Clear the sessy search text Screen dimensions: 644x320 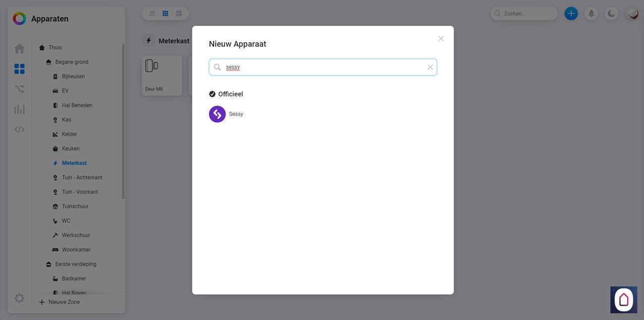point(430,67)
